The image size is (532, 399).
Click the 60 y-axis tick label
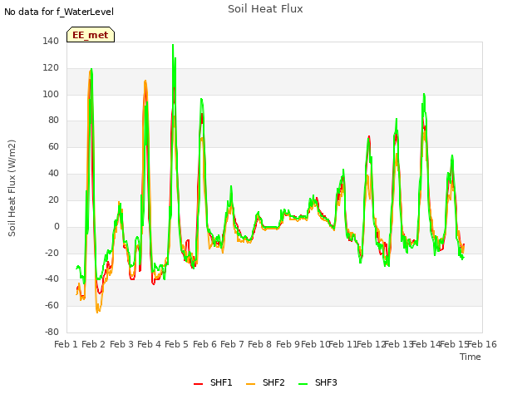click(53, 146)
